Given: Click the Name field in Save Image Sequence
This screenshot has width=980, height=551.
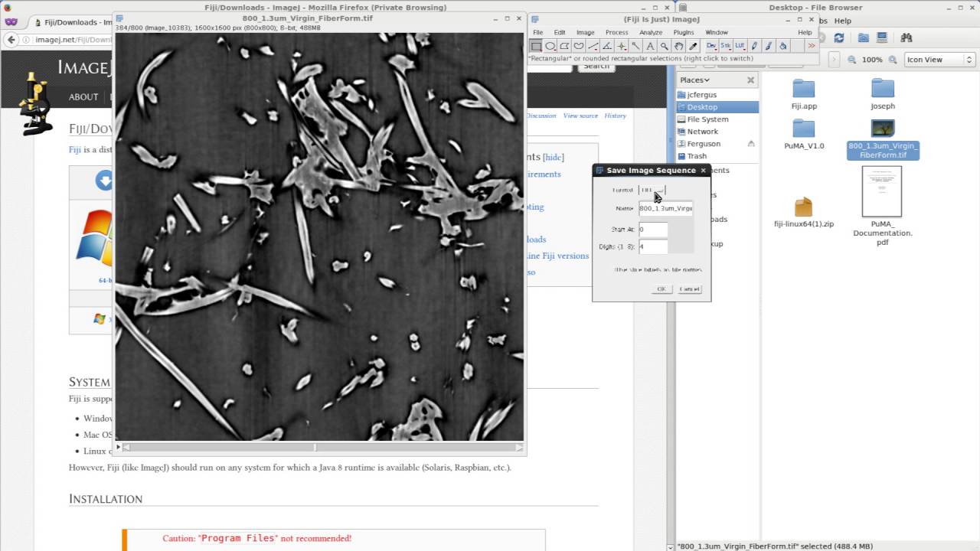Looking at the screenshot, I should (x=665, y=208).
